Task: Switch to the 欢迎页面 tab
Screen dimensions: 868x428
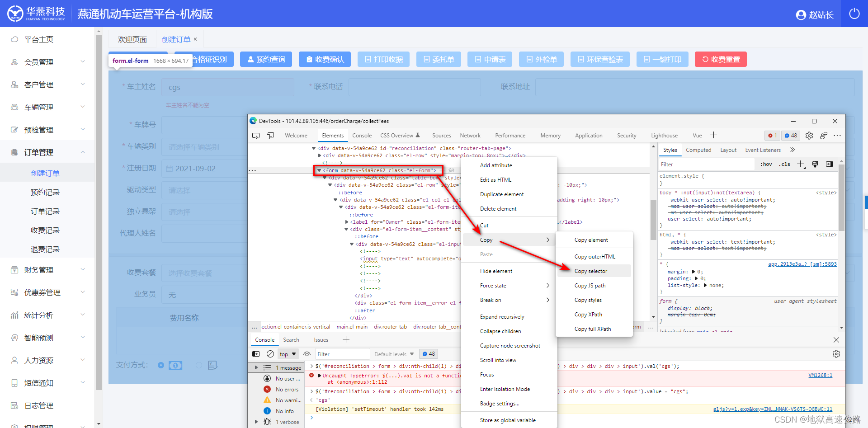Action: pyautogui.click(x=132, y=39)
